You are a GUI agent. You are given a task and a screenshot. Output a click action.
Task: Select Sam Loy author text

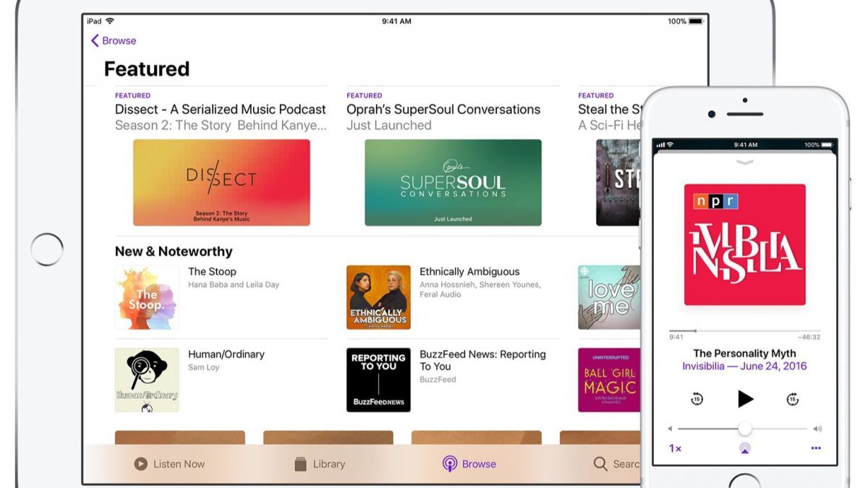point(203,367)
